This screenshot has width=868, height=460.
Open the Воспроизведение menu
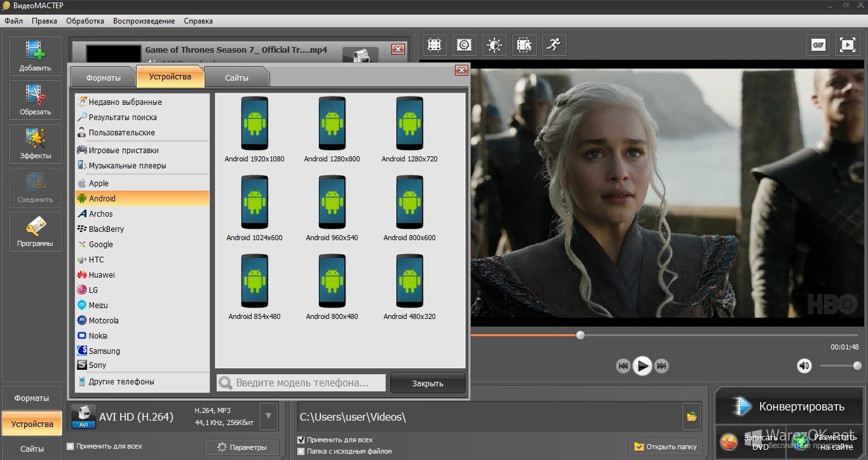pos(144,21)
